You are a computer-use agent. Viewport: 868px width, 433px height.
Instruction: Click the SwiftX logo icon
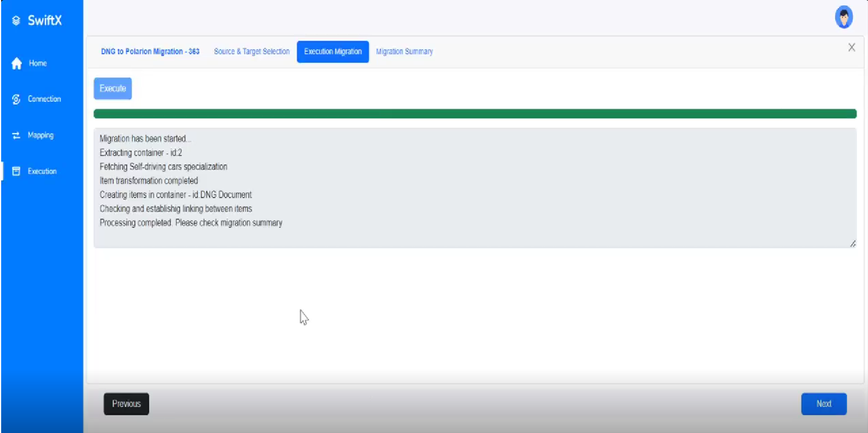[x=16, y=22]
